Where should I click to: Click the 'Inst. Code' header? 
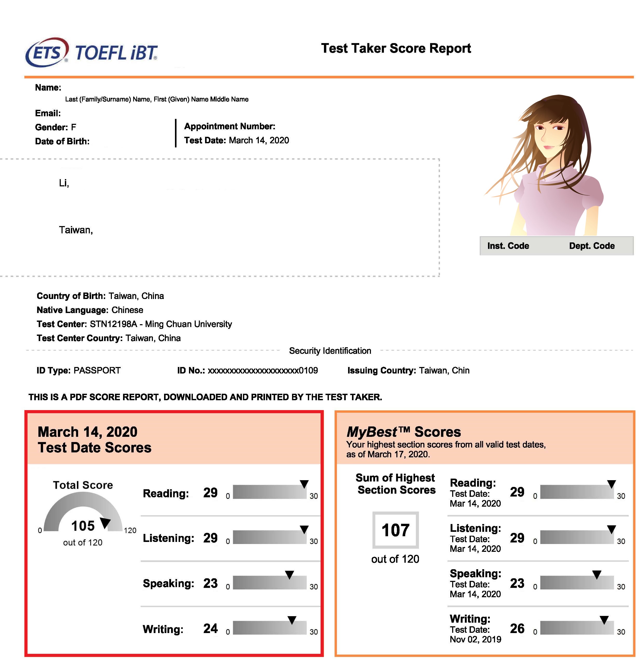tap(508, 246)
